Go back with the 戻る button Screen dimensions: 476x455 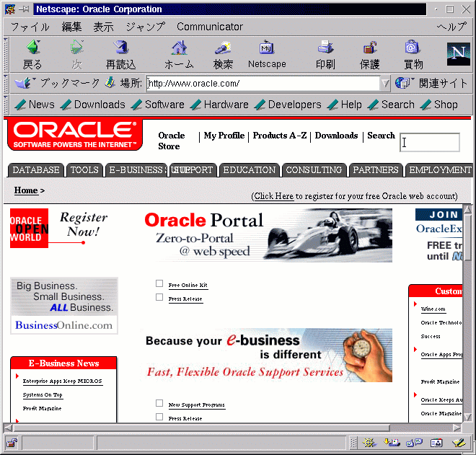(32, 55)
